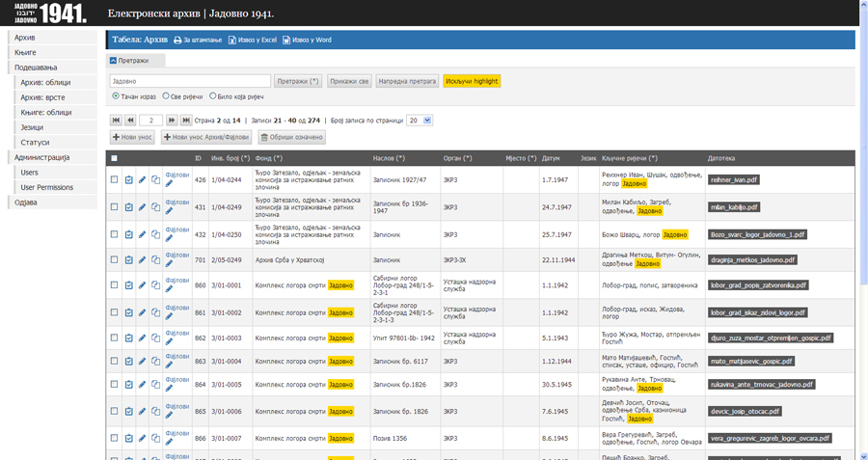868x460 pixels.
Task: Click the print icon За штампање
Action: point(177,41)
